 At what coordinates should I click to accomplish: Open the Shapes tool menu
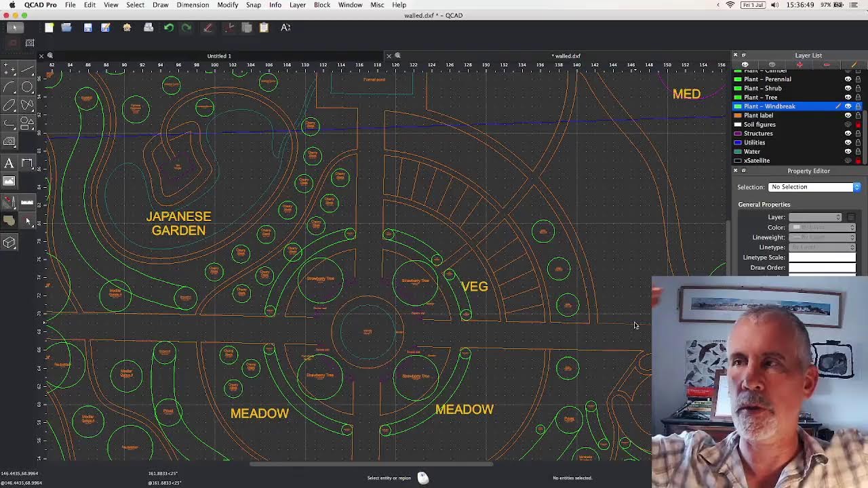27,123
